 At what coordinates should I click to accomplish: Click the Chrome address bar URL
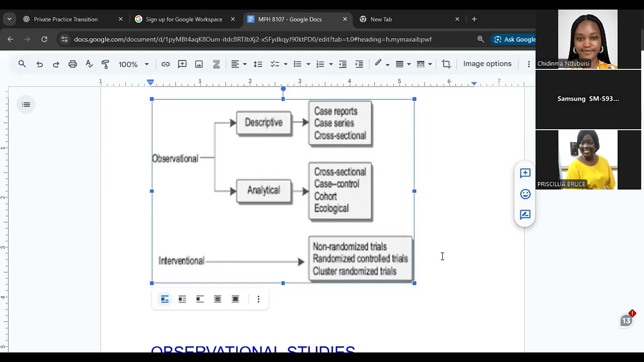253,39
